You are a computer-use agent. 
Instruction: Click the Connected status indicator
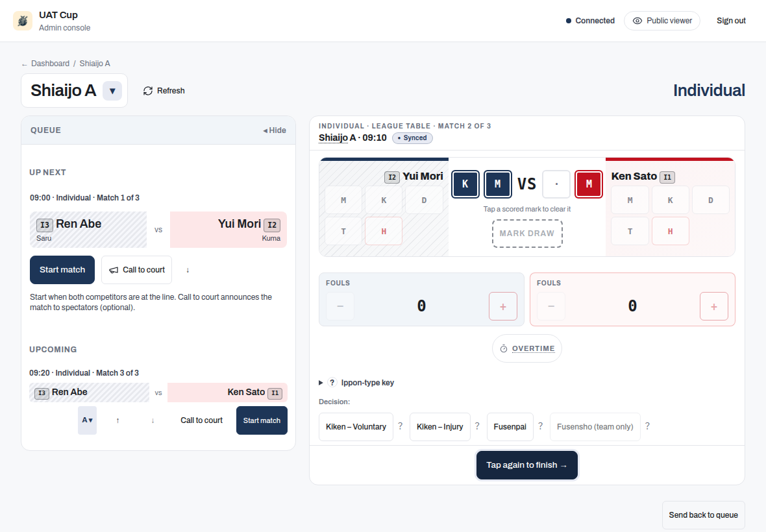click(590, 21)
